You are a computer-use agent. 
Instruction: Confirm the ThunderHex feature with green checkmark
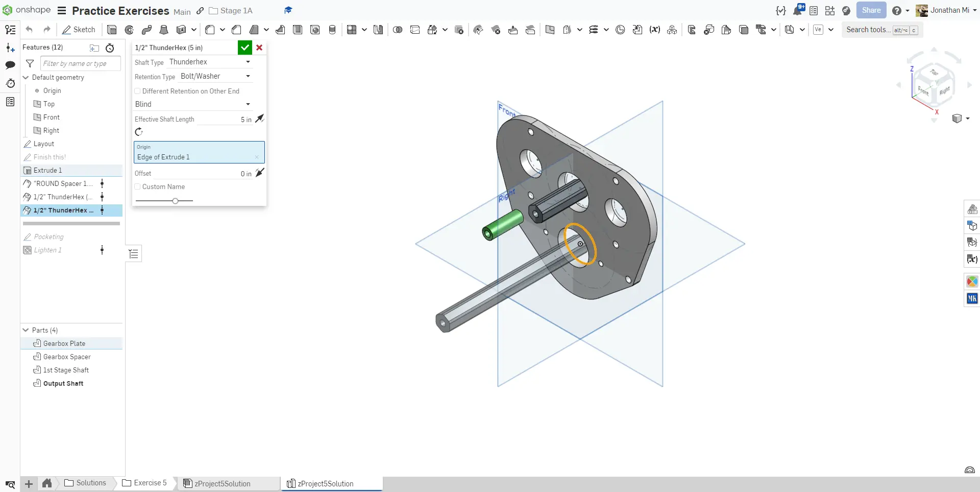pos(245,48)
